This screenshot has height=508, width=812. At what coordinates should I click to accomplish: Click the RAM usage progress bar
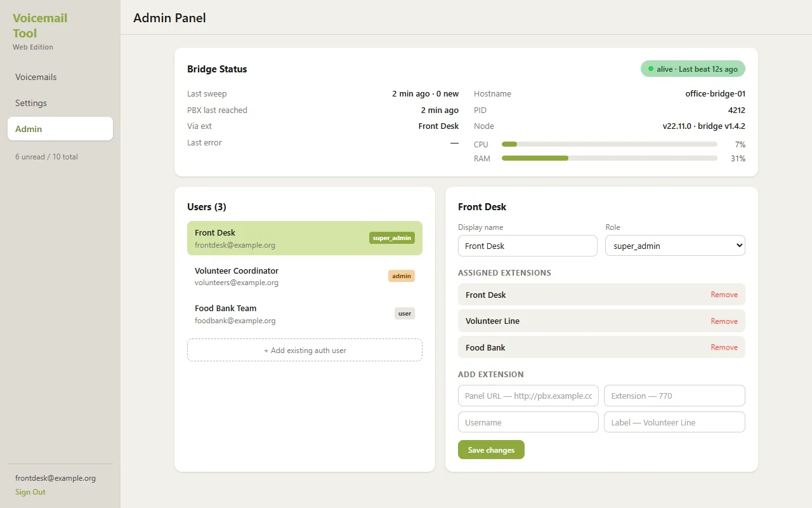tap(609, 158)
